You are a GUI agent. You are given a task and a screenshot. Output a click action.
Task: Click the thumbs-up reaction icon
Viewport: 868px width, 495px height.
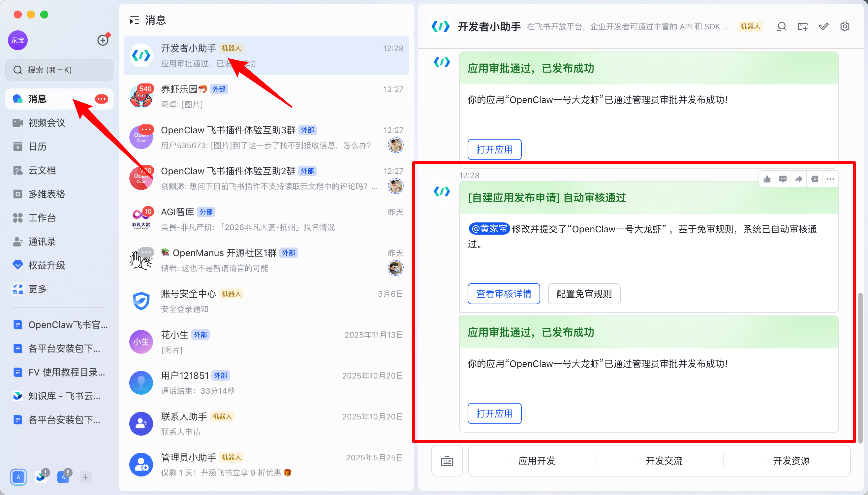pyautogui.click(x=767, y=179)
